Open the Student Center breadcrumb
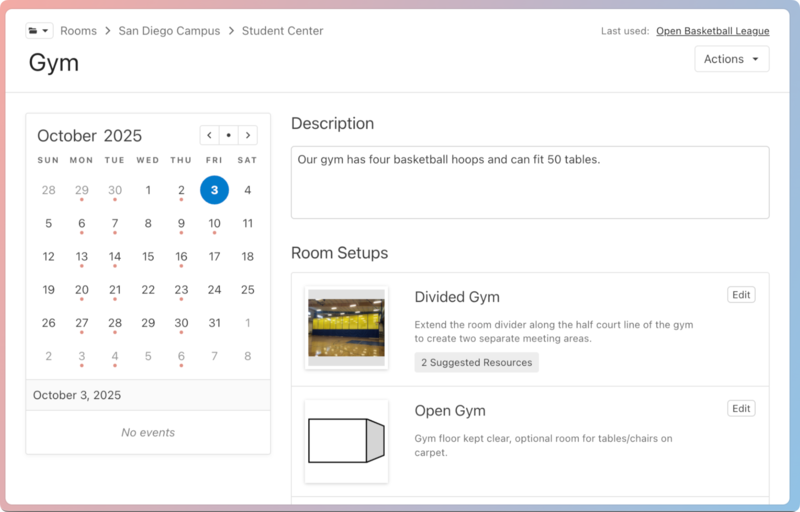The width and height of the screenshot is (800, 512). (282, 31)
